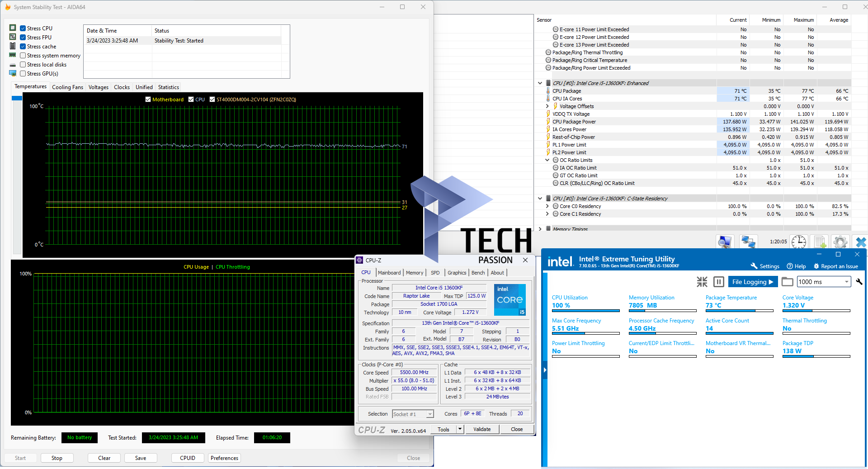Open the Mainboard tab in CPU-Z
This screenshot has width=868, height=469.
[x=389, y=273]
